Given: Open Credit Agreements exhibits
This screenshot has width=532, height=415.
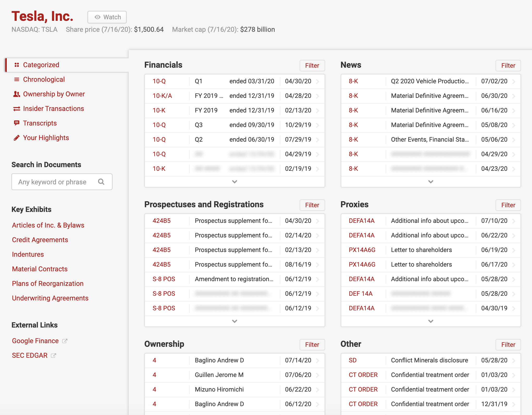Looking at the screenshot, I should pos(40,240).
